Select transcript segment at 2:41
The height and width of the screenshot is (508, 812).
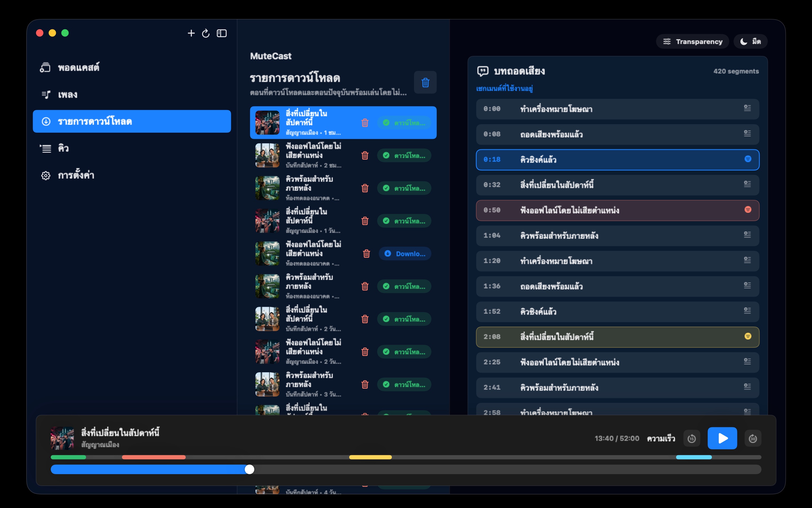tap(617, 388)
